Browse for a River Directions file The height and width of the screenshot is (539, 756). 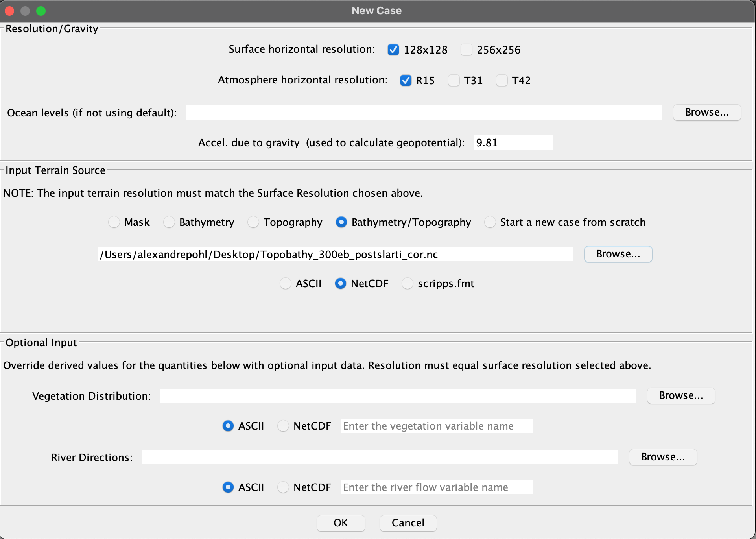pyautogui.click(x=662, y=457)
